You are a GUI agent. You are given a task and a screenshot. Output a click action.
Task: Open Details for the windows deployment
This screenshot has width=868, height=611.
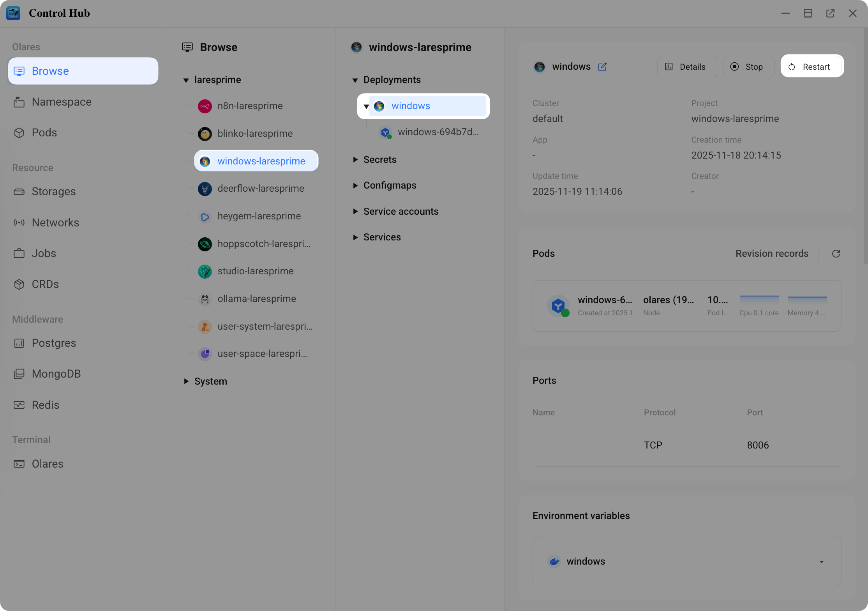[x=686, y=67]
